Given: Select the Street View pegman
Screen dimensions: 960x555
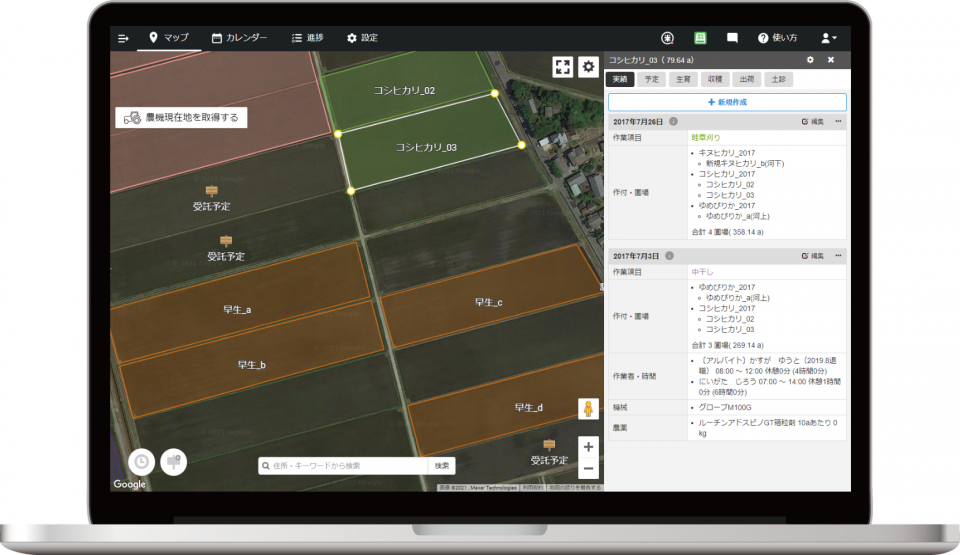Looking at the screenshot, I should pos(588,410).
